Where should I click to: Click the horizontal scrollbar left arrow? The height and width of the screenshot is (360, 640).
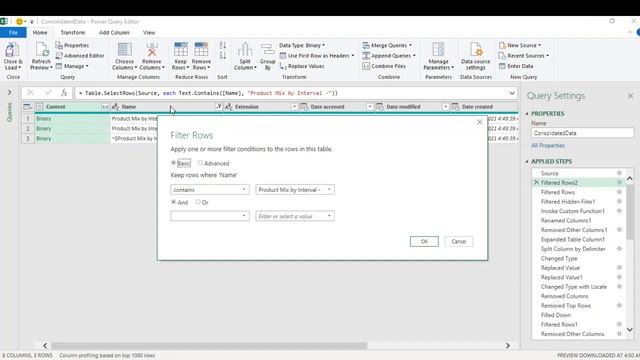(x=45, y=345)
